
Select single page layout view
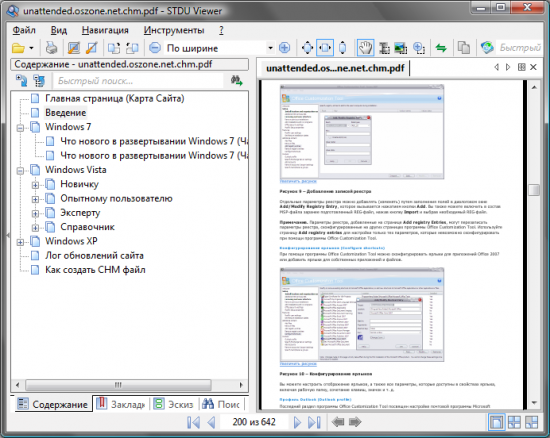point(496,422)
